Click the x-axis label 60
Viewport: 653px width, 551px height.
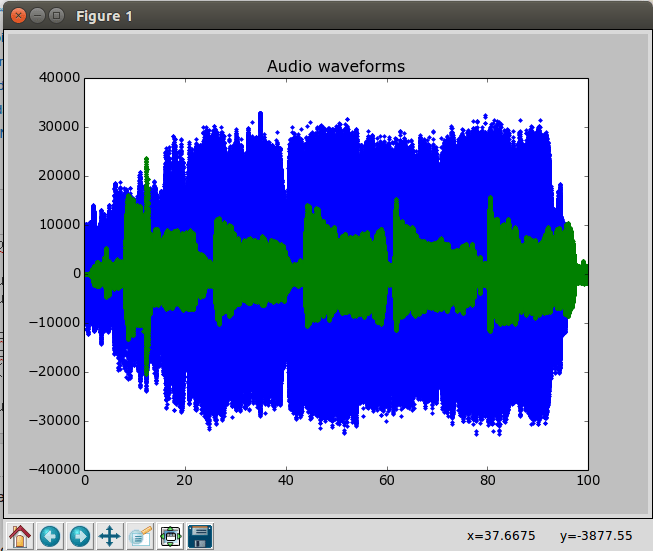387,481
